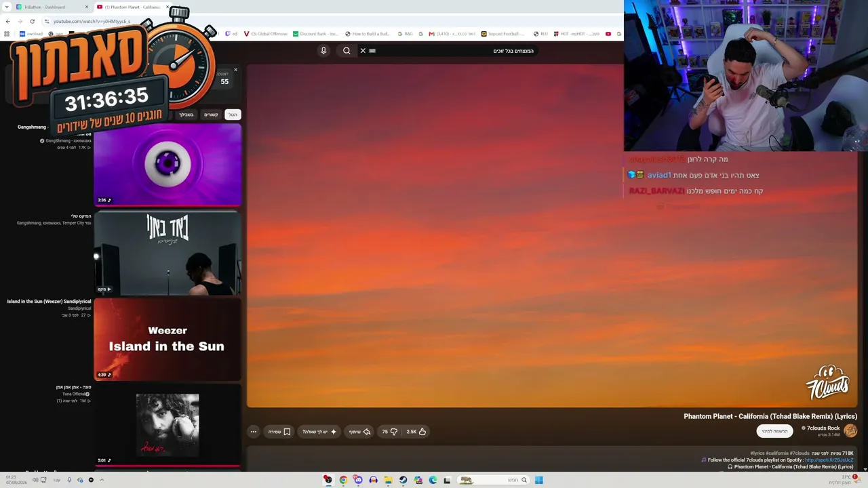
Task: Open the CS-Global Offensive bookmark
Action: coord(265,33)
